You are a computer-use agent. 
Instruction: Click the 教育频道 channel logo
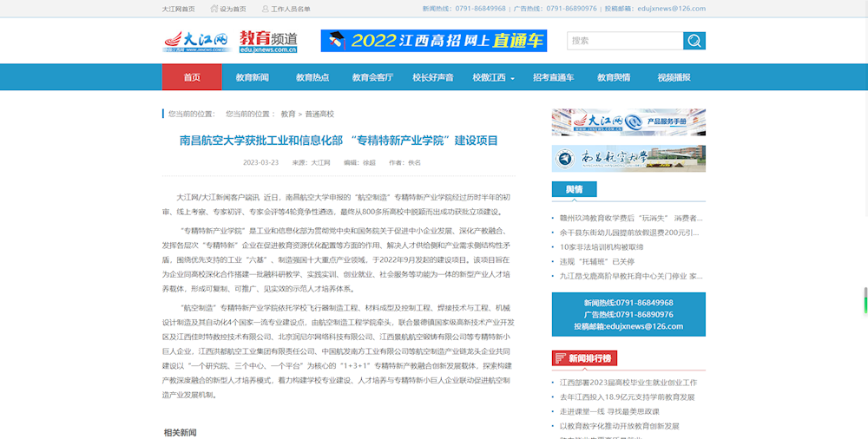pyautogui.click(x=269, y=41)
